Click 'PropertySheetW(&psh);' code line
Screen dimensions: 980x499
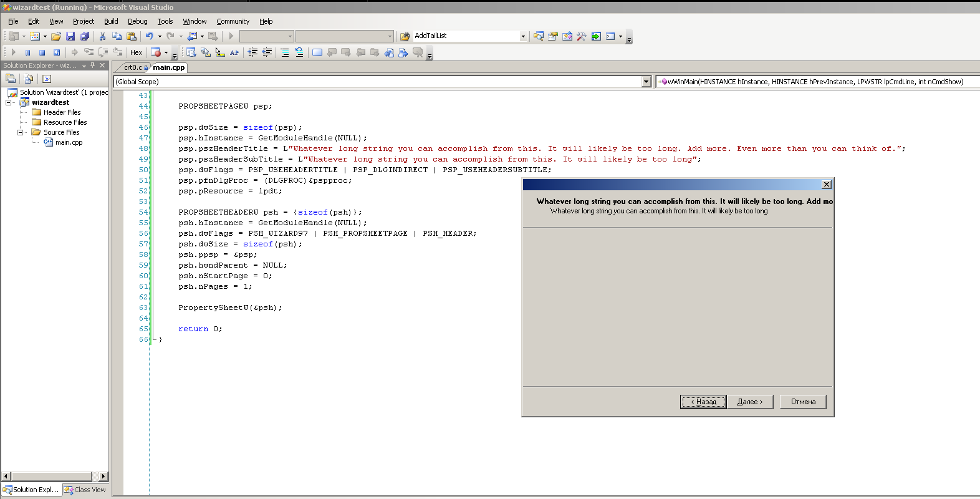click(230, 308)
